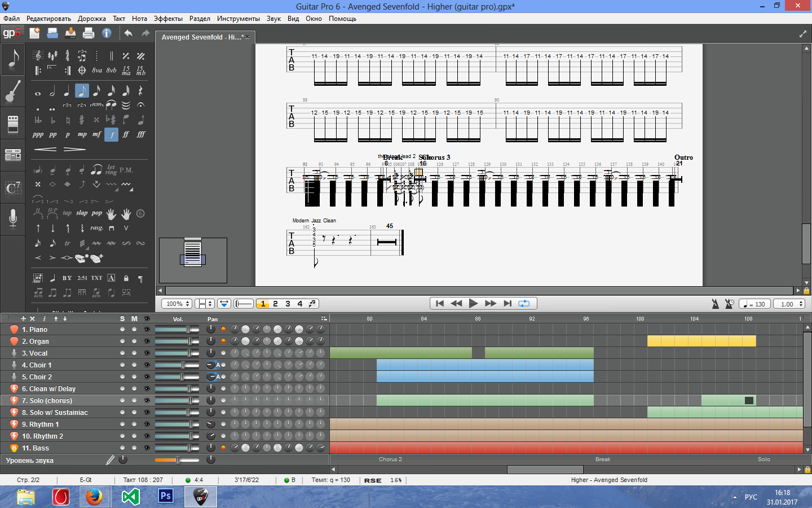Toggle loop playback button
812x508 pixels.
point(524,303)
